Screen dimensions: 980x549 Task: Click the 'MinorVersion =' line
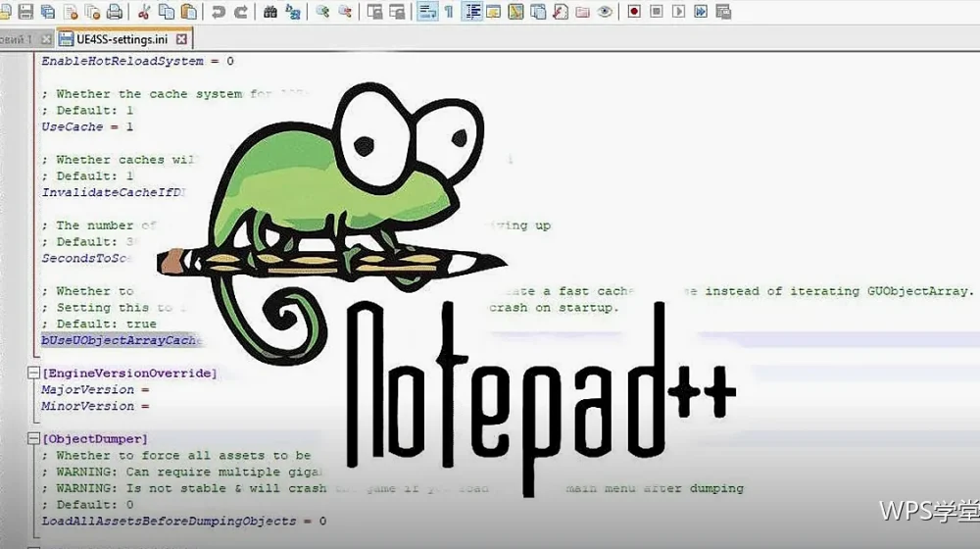tap(95, 406)
